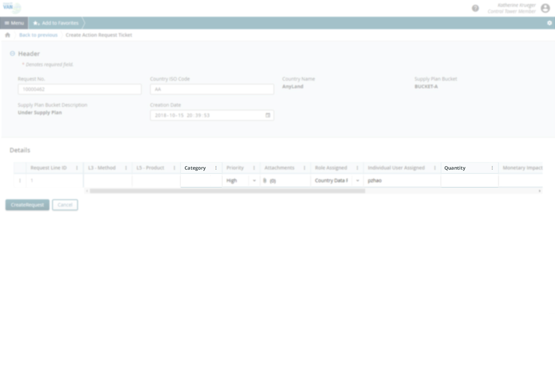Open the Quantity column options menu
Screen dimensions: 555x392
tap(492, 168)
